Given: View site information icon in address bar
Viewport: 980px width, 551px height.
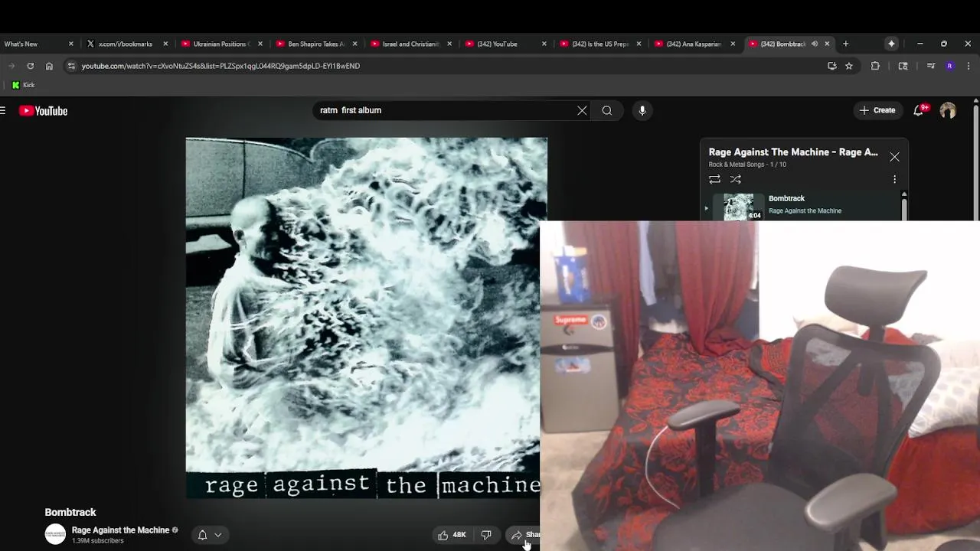Looking at the screenshot, I should click(70, 66).
